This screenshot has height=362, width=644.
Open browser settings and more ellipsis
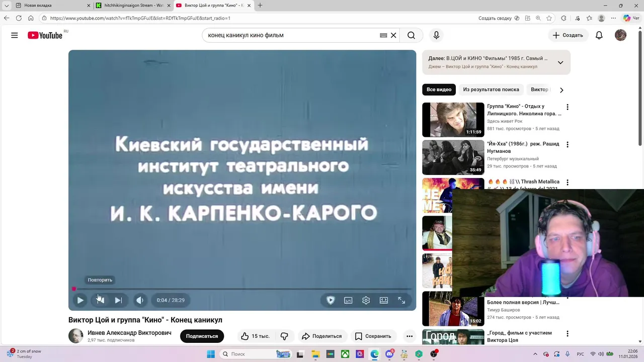pos(614,18)
